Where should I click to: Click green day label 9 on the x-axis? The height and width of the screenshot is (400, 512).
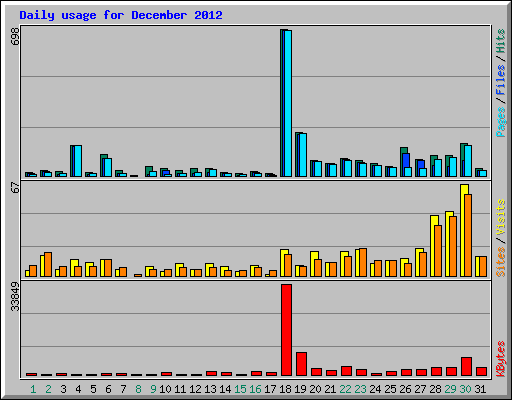(153, 389)
